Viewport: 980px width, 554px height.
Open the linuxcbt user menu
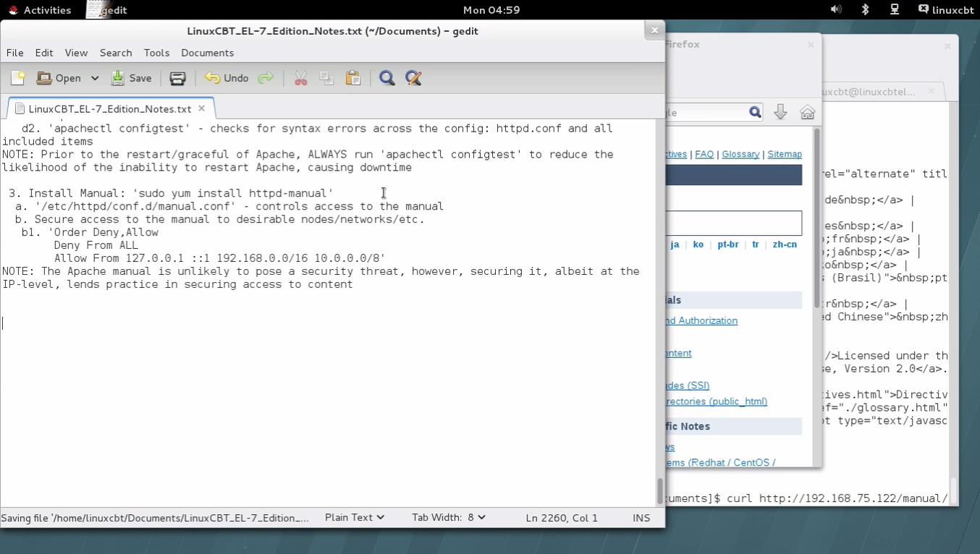click(947, 10)
